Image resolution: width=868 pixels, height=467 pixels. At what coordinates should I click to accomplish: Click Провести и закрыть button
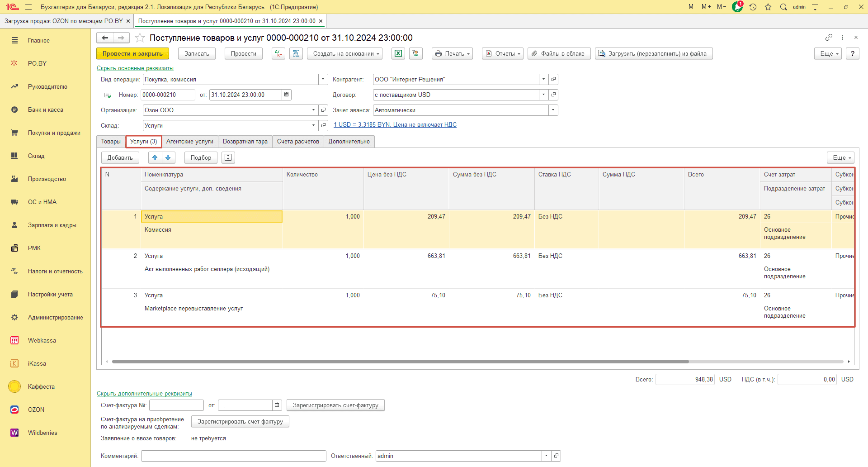click(132, 53)
